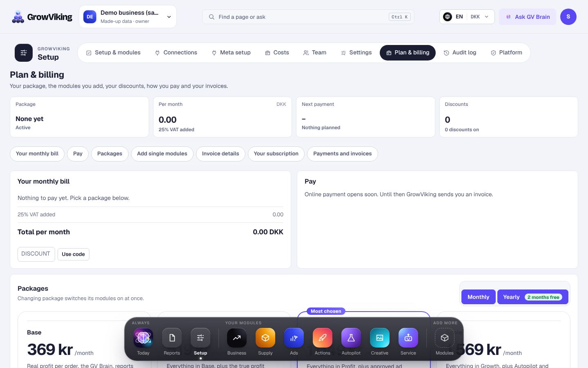Focus the Find a page search box
Image resolution: width=588 pixels, height=368 pixels.
[x=308, y=17]
